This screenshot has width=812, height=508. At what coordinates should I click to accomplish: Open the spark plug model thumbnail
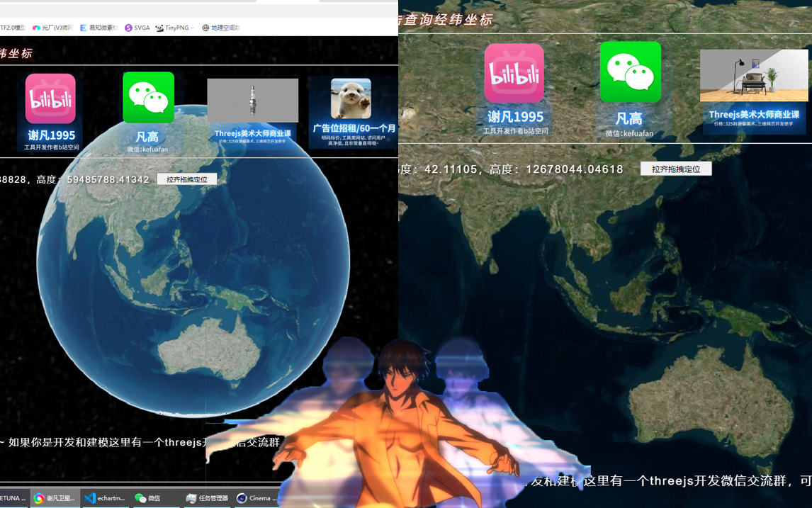coord(253,101)
